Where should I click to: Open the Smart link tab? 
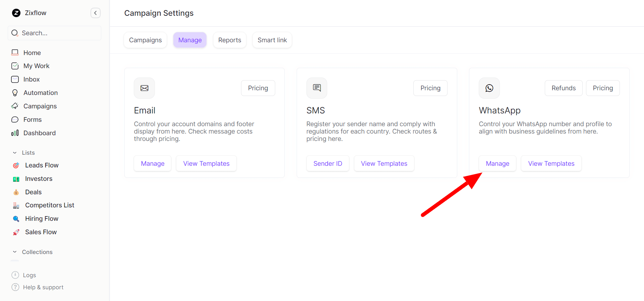(x=272, y=40)
